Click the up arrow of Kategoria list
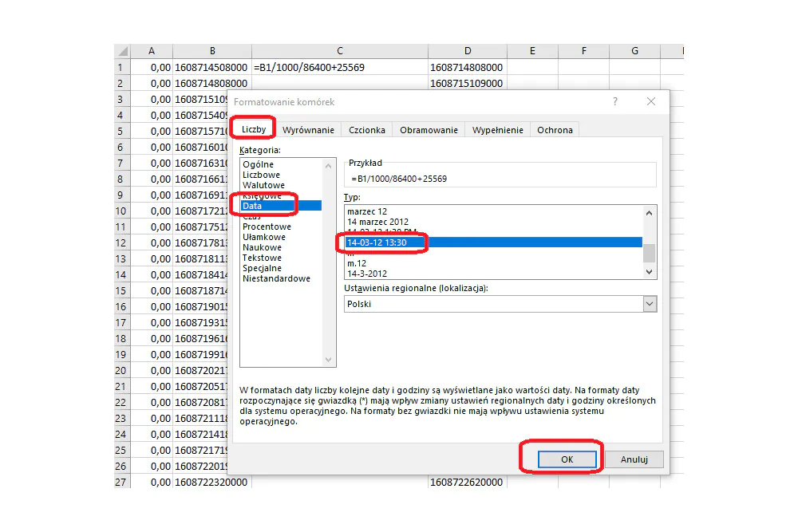Viewport: 798px width, 532px height. 328,166
